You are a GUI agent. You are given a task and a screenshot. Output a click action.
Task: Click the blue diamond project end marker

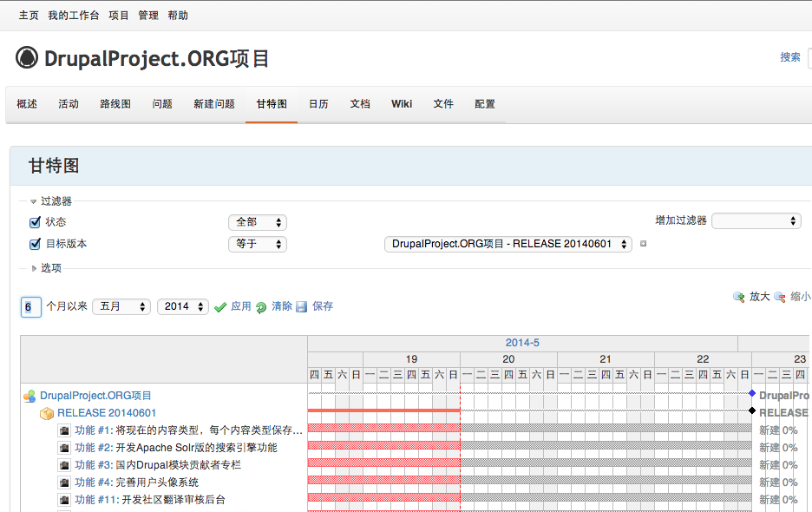point(752,393)
